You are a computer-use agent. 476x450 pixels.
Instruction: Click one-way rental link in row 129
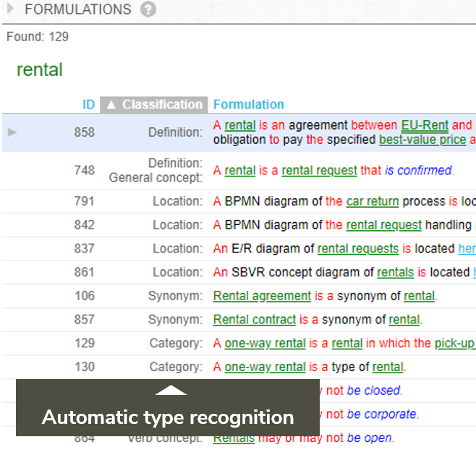(265, 344)
